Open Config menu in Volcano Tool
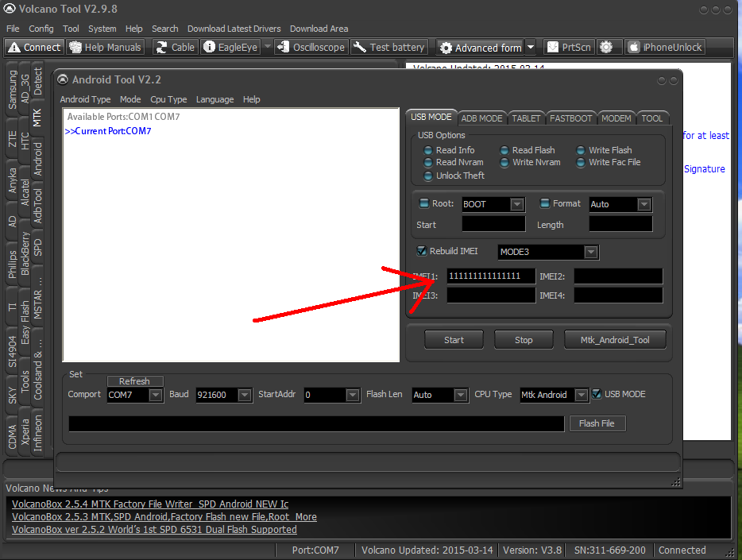This screenshot has height=560, width=742. pos(41,29)
